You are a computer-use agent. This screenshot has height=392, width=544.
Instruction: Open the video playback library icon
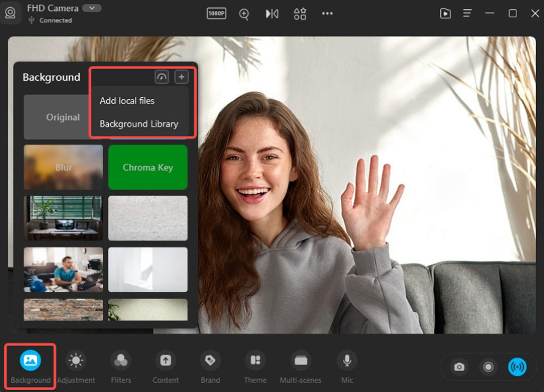(445, 13)
